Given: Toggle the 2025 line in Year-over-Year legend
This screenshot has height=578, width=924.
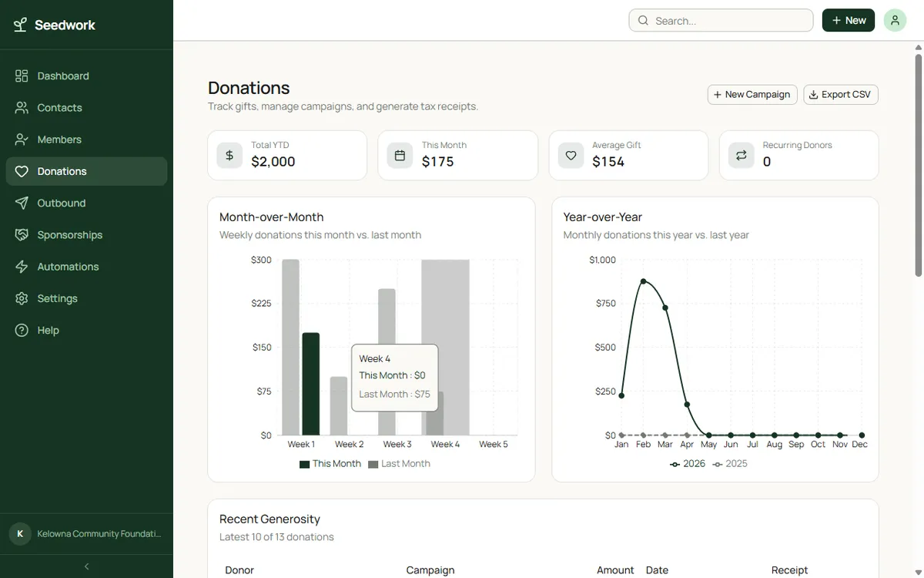Looking at the screenshot, I should tap(729, 463).
